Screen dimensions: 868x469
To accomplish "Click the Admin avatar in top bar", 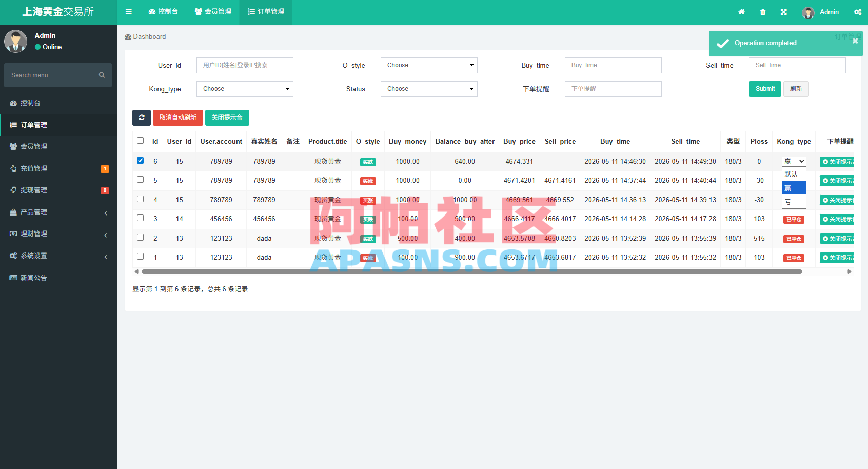I will [x=808, y=12].
